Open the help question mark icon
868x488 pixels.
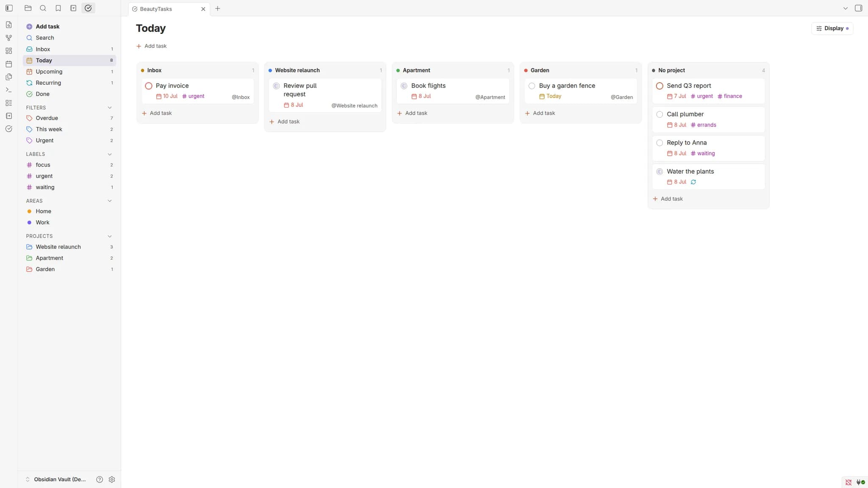(100, 480)
